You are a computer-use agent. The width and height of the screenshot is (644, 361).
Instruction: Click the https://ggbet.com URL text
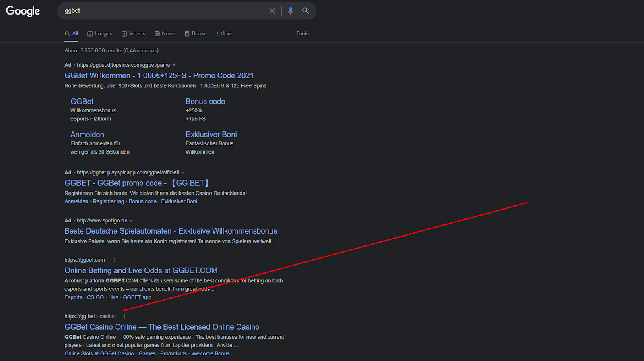click(x=85, y=260)
